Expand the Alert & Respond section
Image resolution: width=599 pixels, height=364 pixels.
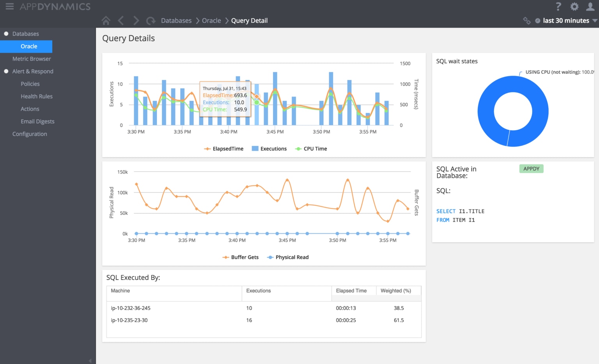pos(33,71)
